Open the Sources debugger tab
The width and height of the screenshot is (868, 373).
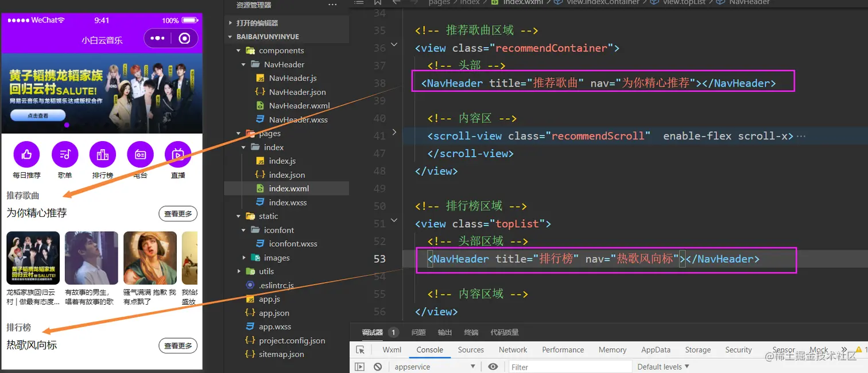pyautogui.click(x=471, y=349)
